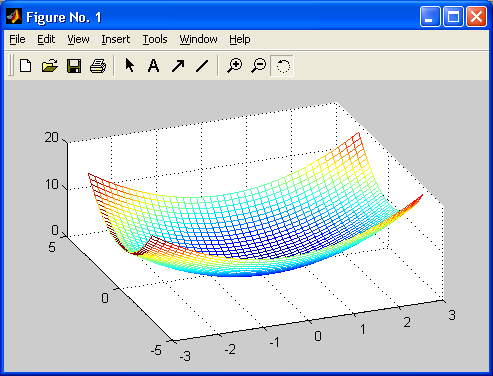Open the Tools menu
Viewport: 493px width, 376px height.
[155, 39]
